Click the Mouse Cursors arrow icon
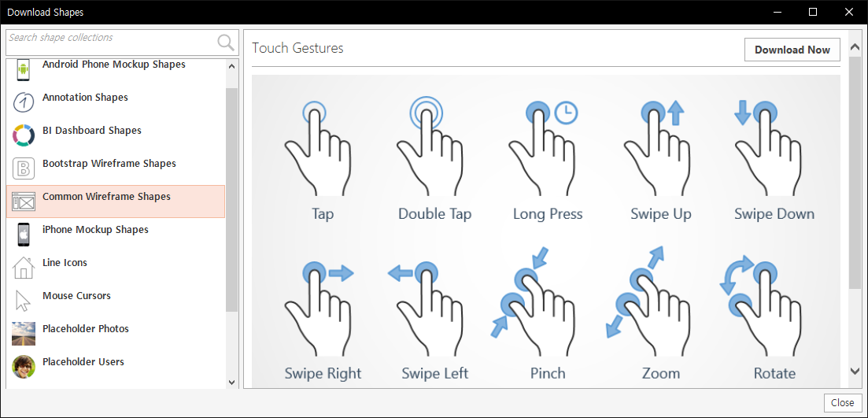Screen dimensions: 868x418 point(23,301)
